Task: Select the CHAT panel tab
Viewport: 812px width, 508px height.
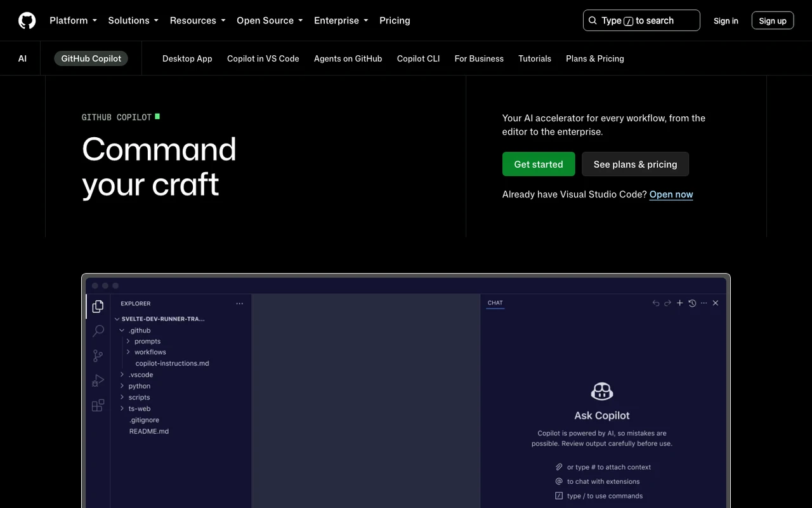Action: (495, 303)
